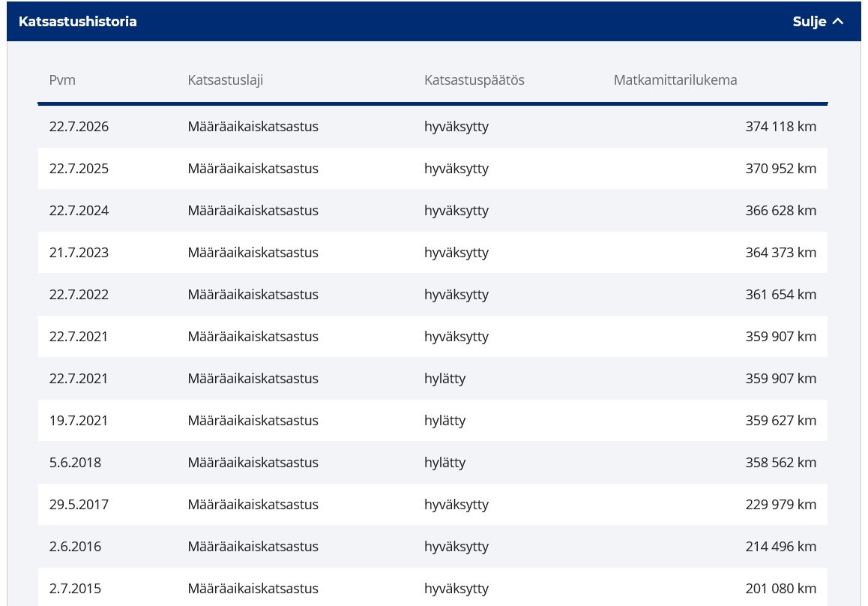Select the Pvm column header
The width and height of the screenshot is (868, 606).
click(62, 79)
